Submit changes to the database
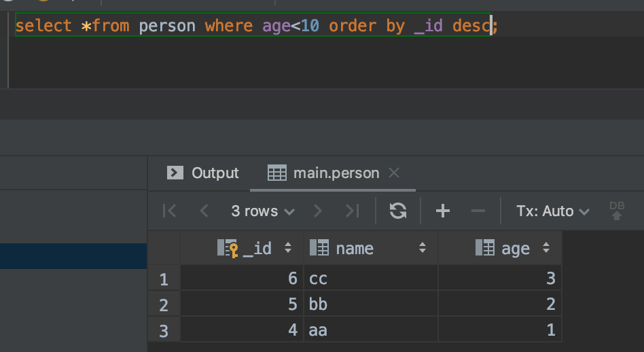644x352 pixels. point(617,211)
